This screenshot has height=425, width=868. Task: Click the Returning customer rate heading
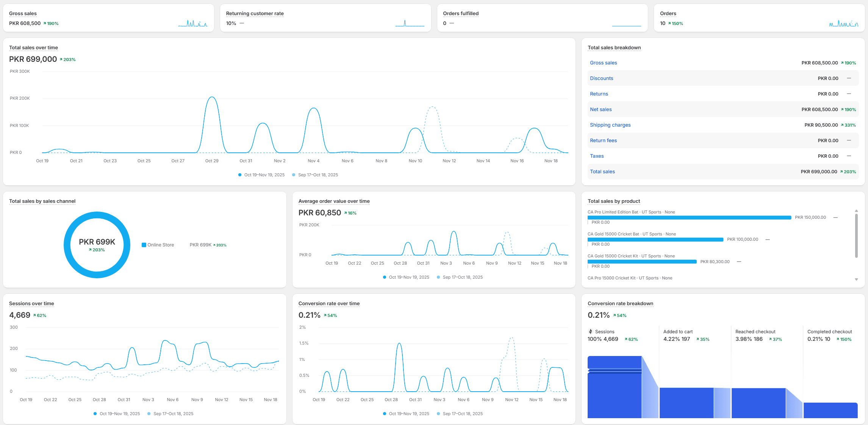point(254,13)
